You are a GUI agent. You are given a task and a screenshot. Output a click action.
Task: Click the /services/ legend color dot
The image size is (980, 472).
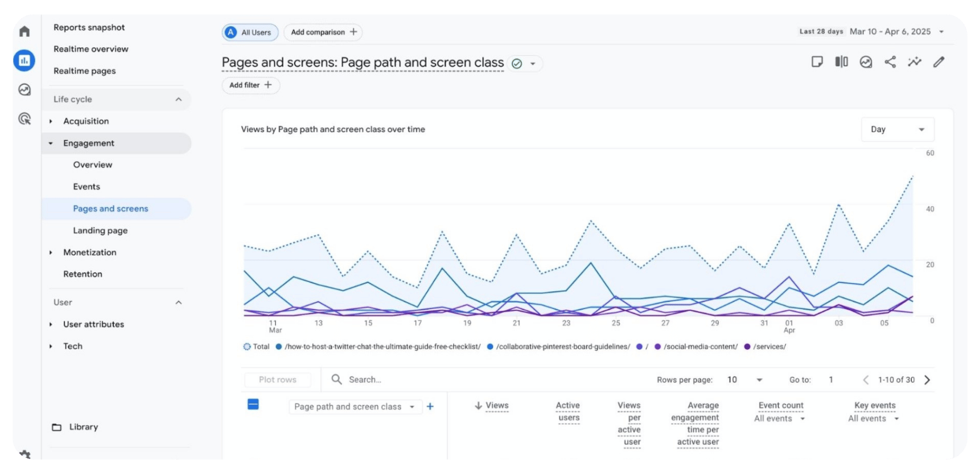(747, 347)
